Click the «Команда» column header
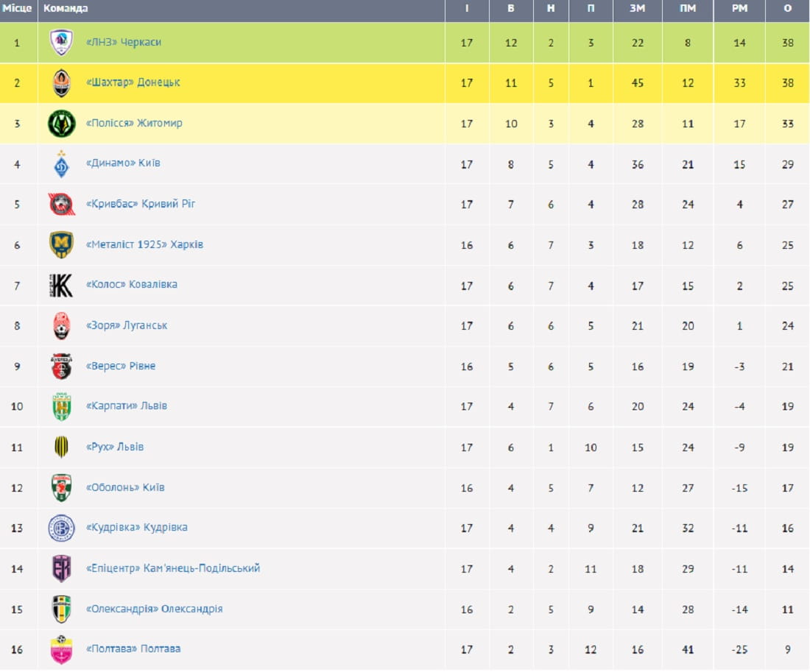This screenshot has height=672, width=810. tap(66, 9)
